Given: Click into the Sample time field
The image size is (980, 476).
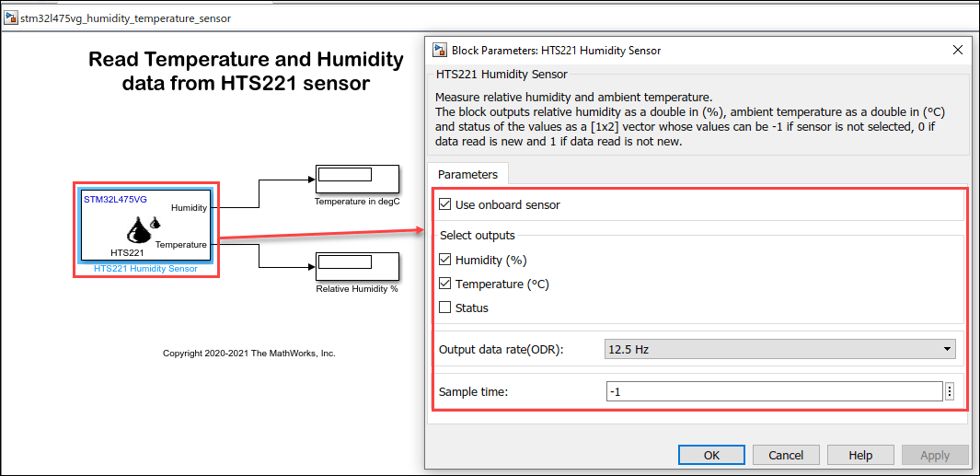Looking at the screenshot, I should (773, 391).
